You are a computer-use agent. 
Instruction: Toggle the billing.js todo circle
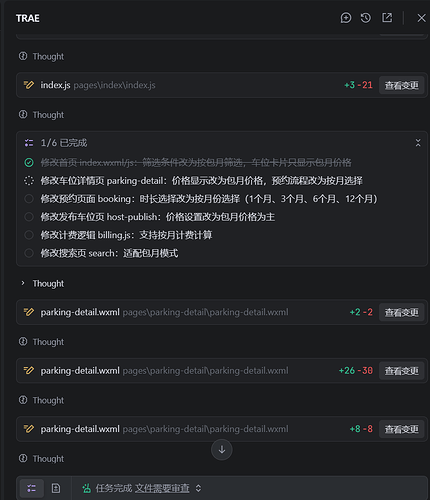click(29, 235)
